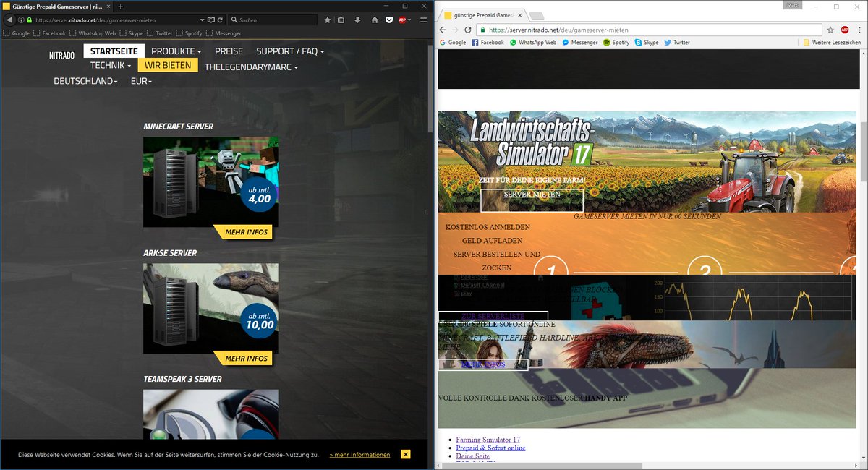Open the mehr Informationen cookie link
The height and width of the screenshot is (470, 868).
click(359, 455)
